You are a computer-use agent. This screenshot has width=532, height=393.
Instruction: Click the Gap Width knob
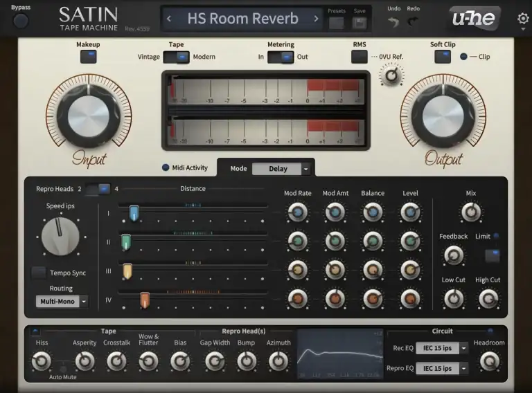pyautogui.click(x=215, y=361)
